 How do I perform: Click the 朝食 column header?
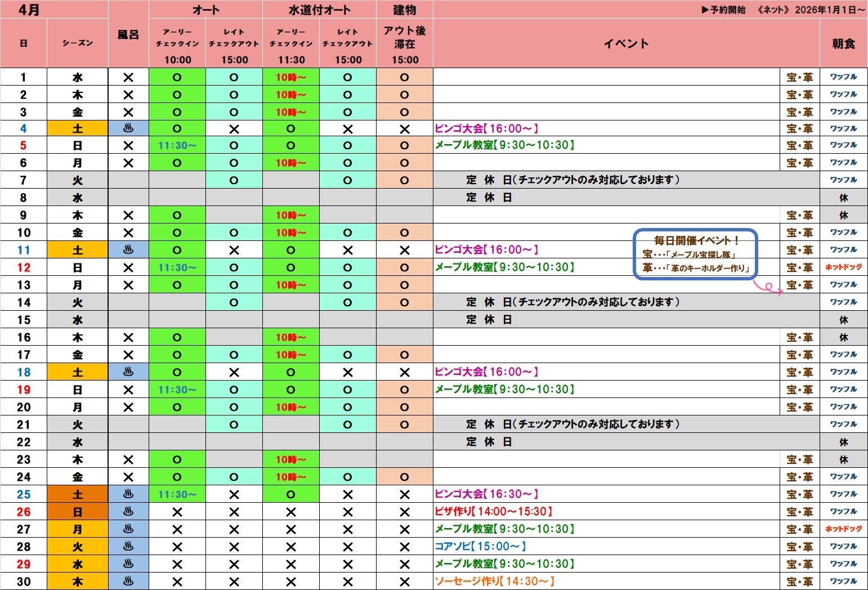click(843, 44)
